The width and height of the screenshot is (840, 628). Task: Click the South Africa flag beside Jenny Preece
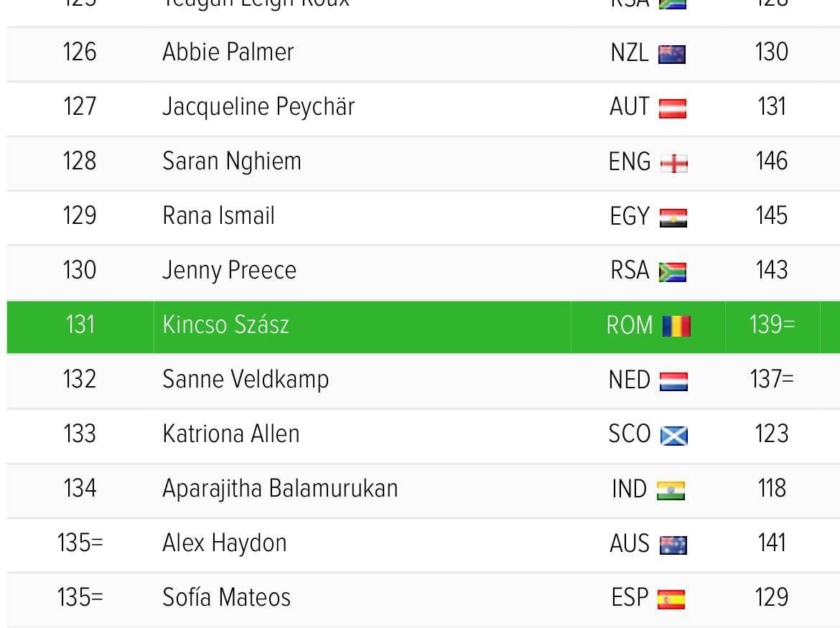coord(672,273)
